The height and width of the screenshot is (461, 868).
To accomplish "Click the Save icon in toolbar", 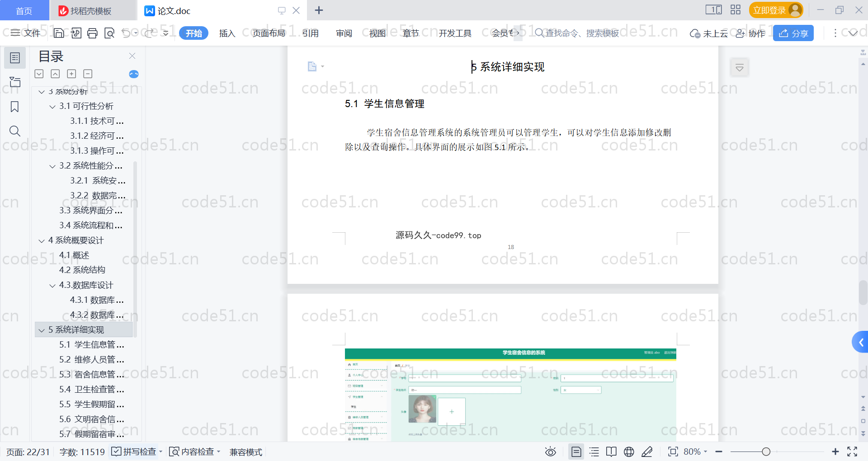I will tap(59, 33).
